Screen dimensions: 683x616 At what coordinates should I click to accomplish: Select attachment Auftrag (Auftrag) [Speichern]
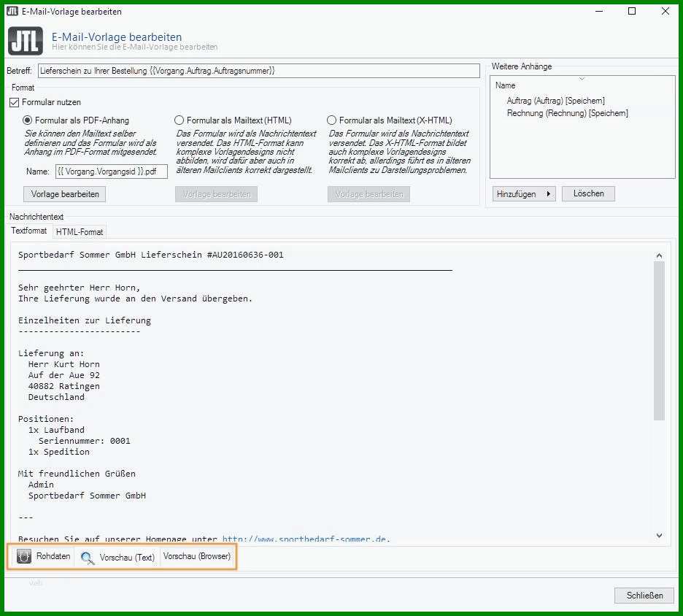tap(556, 101)
